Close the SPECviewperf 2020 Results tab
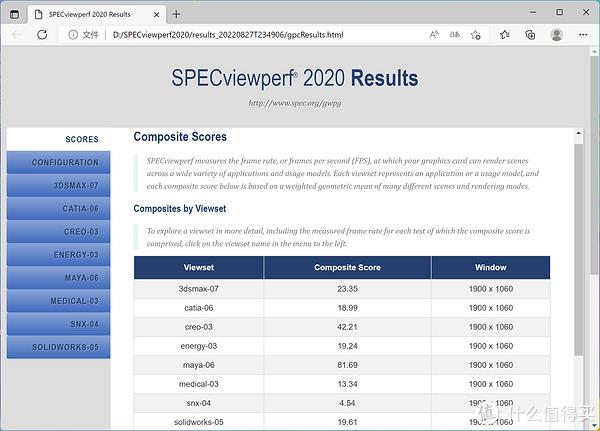This screenshot has width=600, height=431. [x=157, y=15]
